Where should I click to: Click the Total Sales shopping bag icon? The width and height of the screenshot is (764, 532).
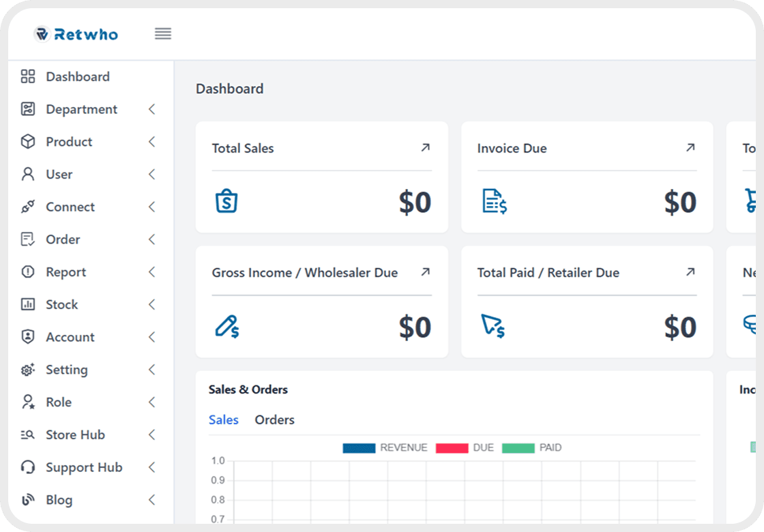click(x=226, y=201)
